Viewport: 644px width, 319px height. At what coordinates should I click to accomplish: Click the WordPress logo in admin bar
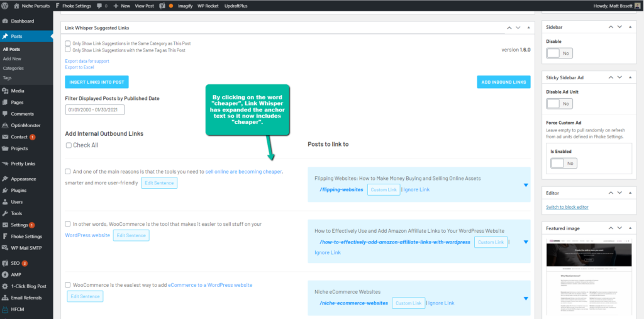coord(5,6)
